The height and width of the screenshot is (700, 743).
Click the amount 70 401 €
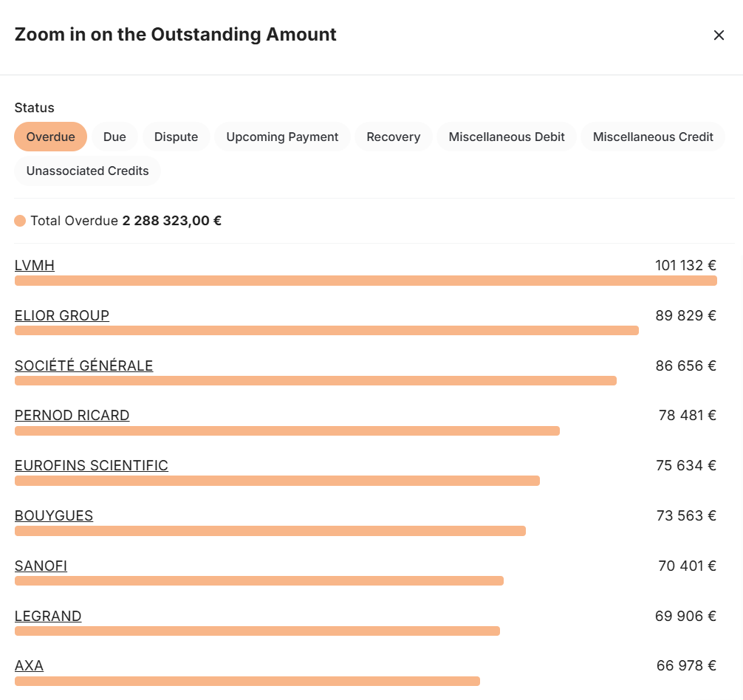coord(687,566)
